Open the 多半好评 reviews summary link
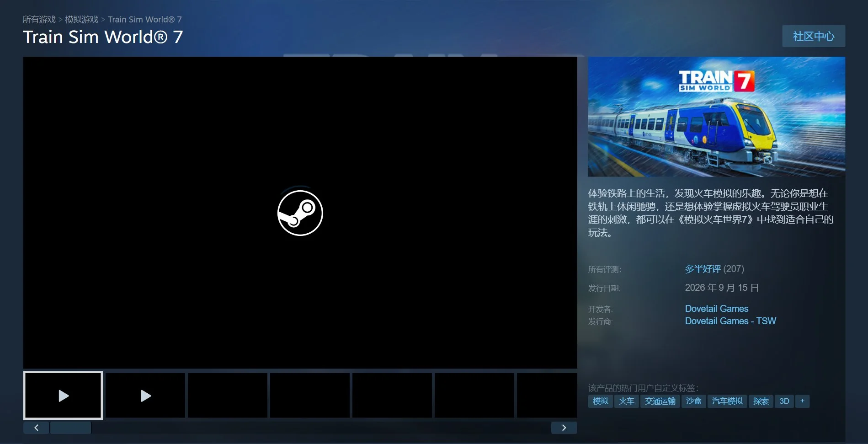The image size is (868, 444). pyautogui.click(x=703, y=269)
